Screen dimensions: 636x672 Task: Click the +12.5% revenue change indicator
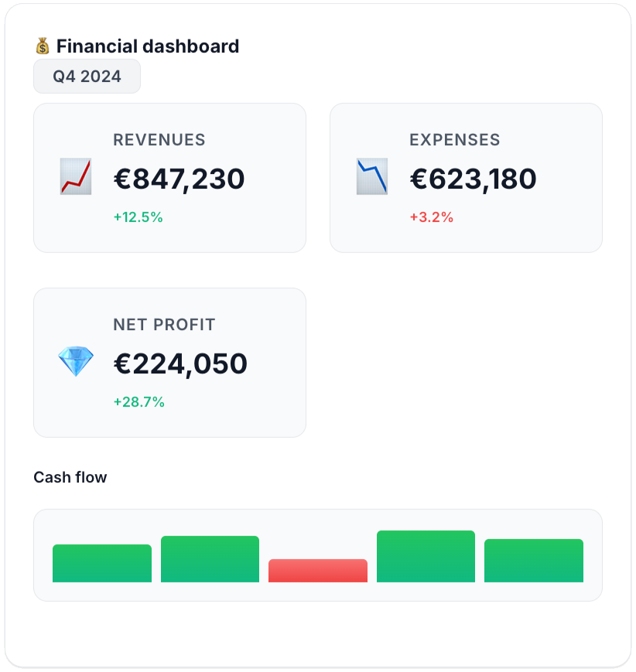click(138, 217)
